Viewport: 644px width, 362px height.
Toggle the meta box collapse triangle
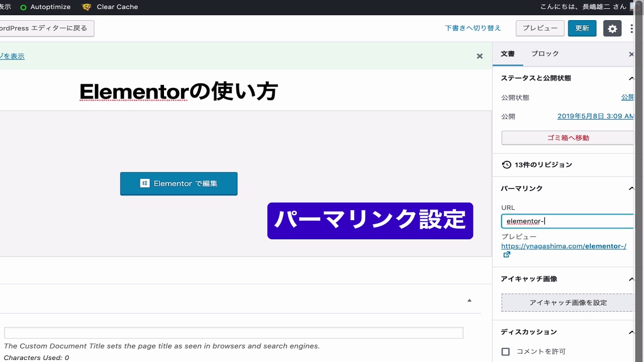469,300
